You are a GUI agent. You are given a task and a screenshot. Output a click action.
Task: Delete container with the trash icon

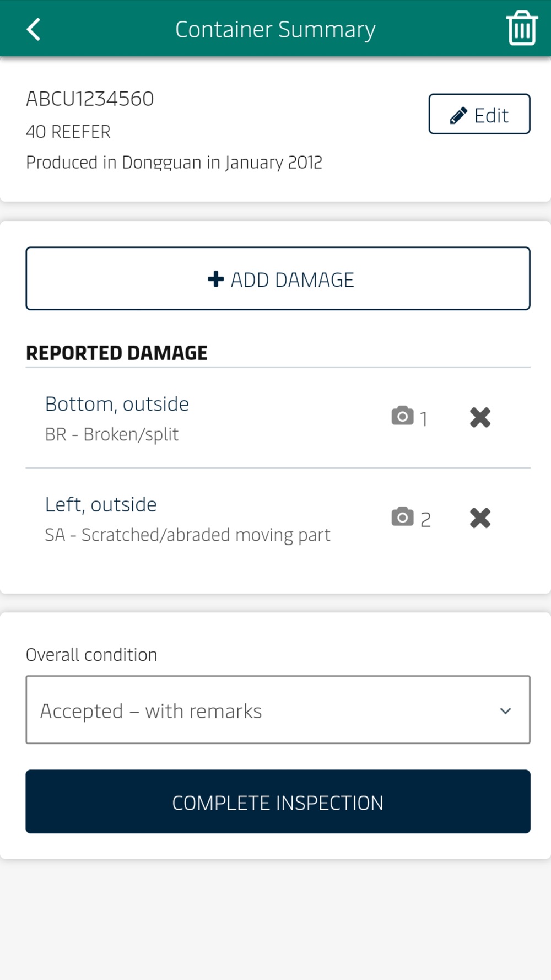coord(521,28)
